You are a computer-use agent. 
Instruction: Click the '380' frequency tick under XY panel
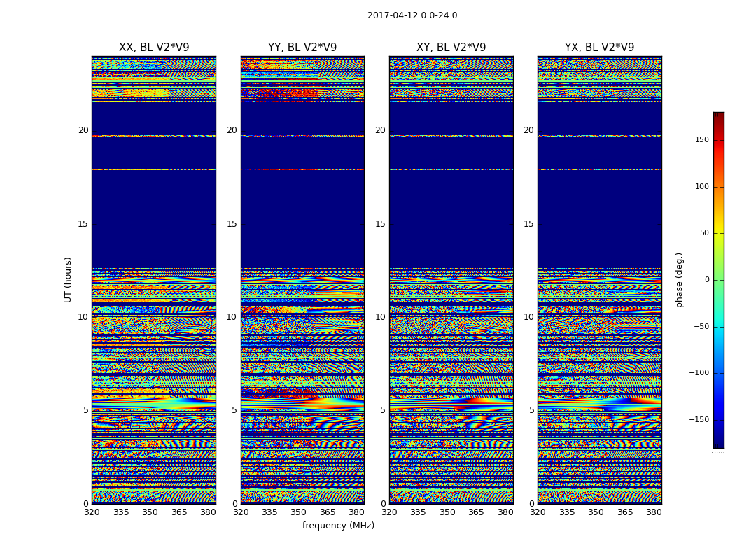[505, 512]
